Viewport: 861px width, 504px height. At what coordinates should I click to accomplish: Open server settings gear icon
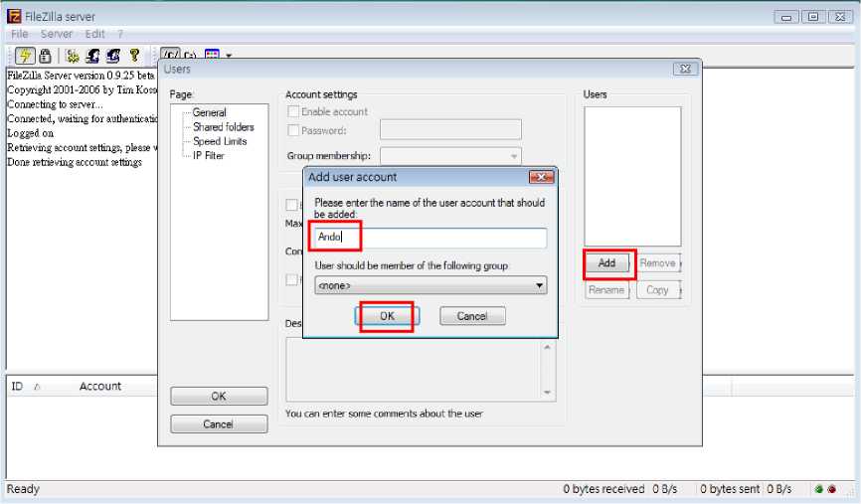73,57
